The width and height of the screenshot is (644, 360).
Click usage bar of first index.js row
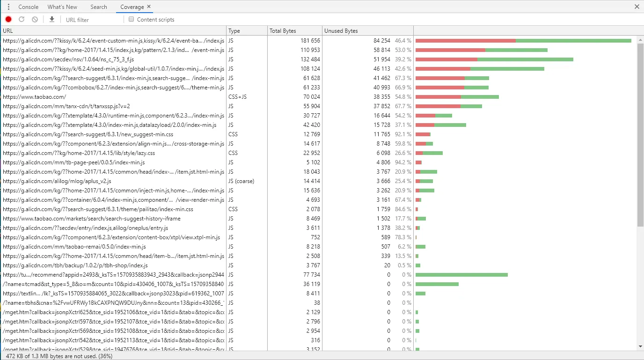[x=523, y=41]
